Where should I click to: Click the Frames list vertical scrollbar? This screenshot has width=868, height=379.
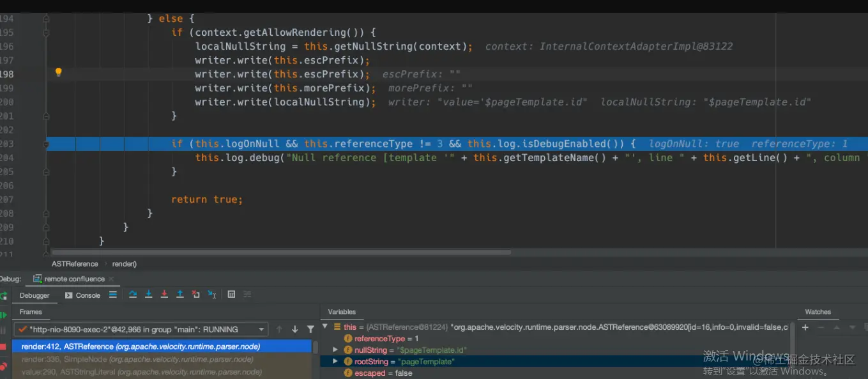pyautogui.click(x=316, y=347)
